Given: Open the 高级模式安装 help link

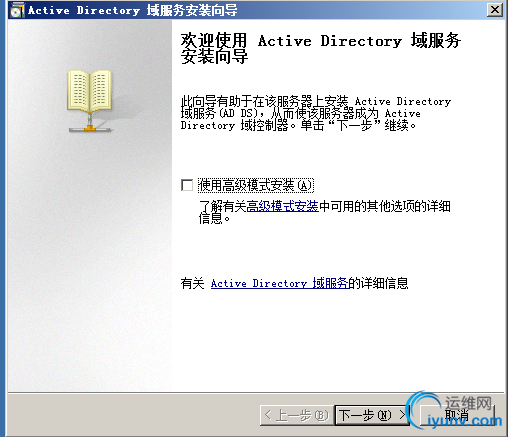Looking at the screenshot, I should click(x=282, y=206).
